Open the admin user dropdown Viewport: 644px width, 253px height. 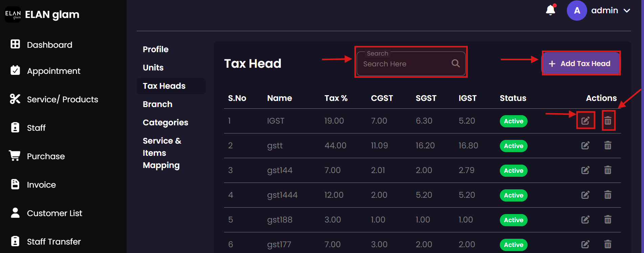point(626,10)
